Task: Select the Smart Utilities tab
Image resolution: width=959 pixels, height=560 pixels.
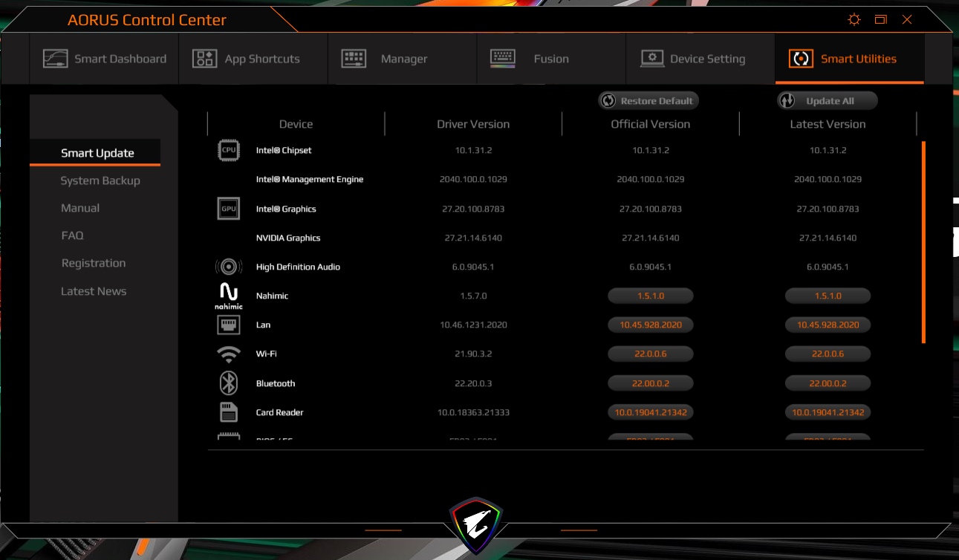Action: pos(850,59)
